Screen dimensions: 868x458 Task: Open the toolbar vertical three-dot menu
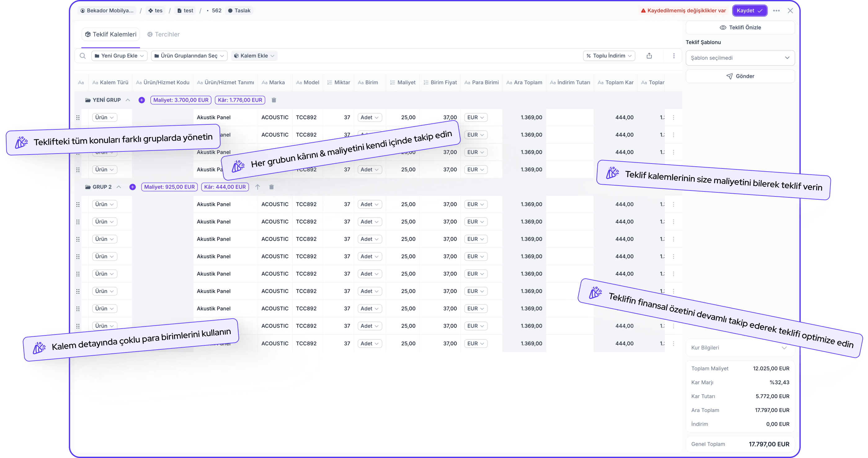pos(674,56)
